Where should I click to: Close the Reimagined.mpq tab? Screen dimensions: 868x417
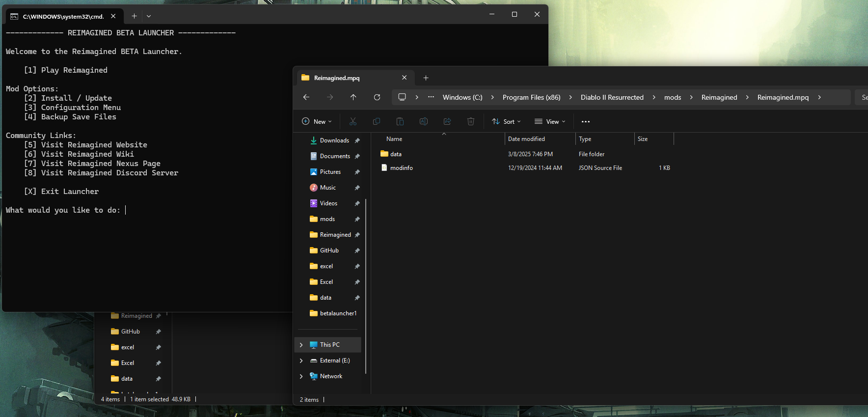click(405, 78)
